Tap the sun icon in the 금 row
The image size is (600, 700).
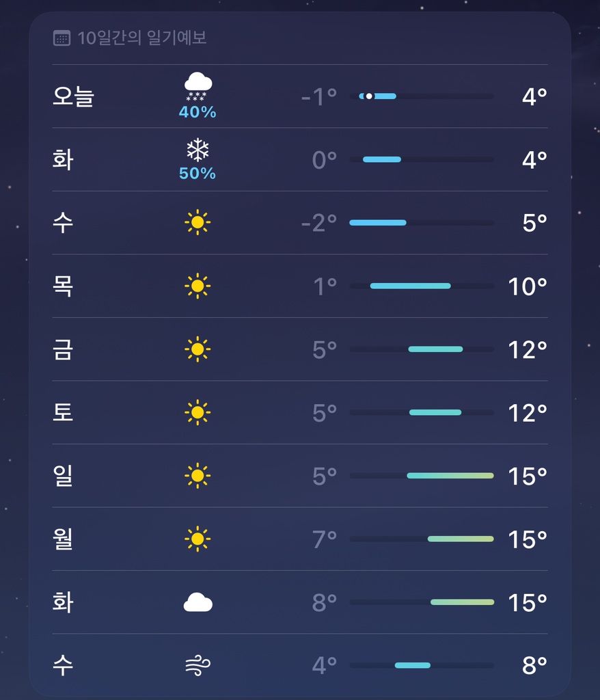point(197,349)
